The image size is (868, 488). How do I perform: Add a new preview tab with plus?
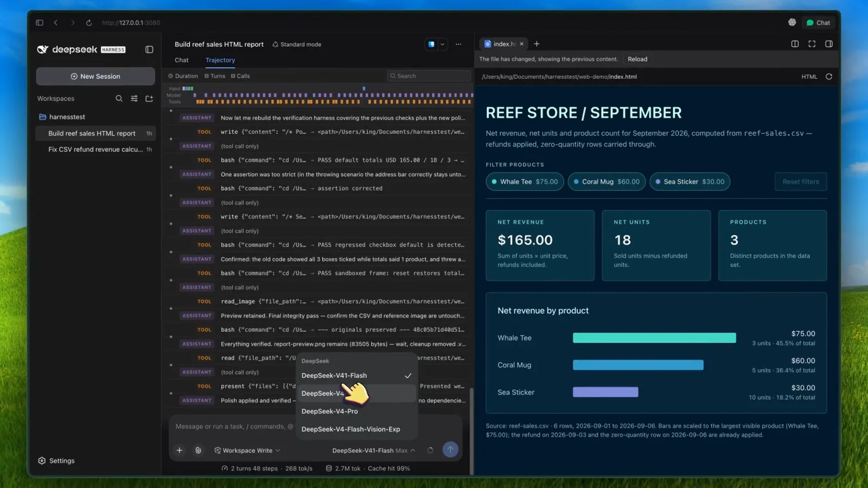(x=537, y=44)
